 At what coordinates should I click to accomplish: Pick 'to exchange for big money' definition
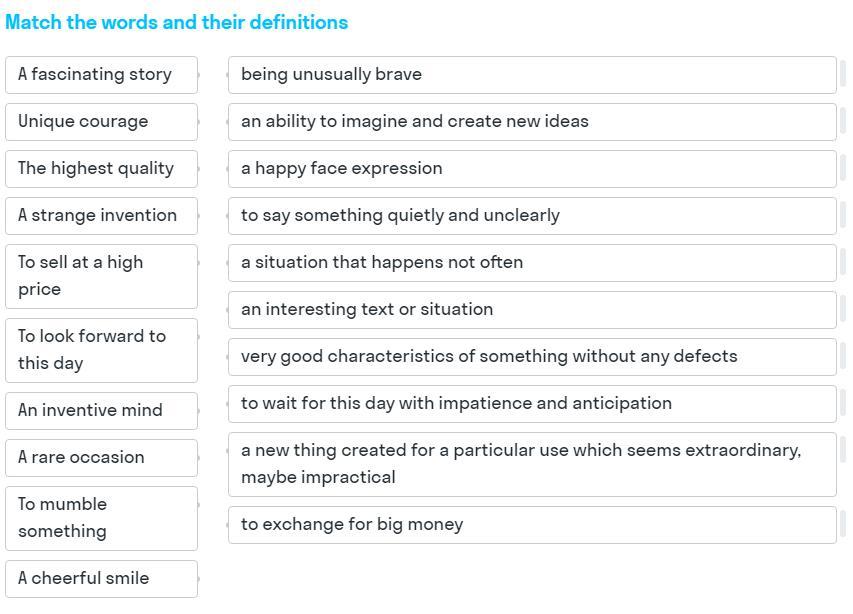point(532,525)
